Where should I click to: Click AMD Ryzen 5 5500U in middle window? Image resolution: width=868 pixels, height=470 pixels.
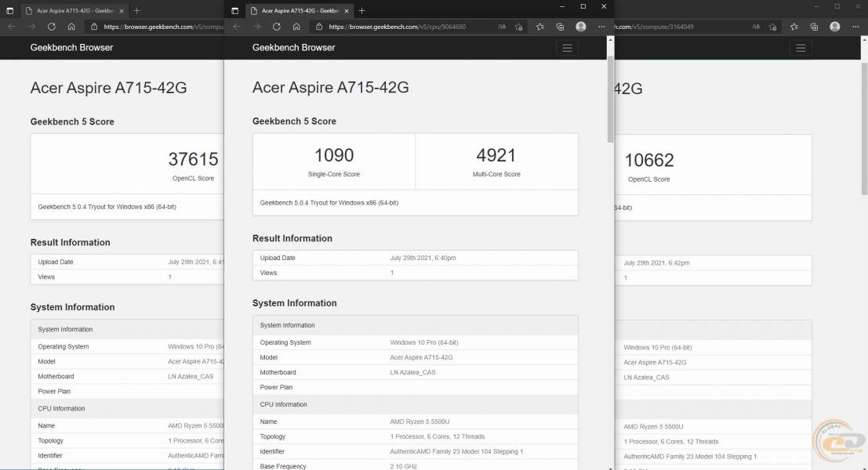[419, 421]
